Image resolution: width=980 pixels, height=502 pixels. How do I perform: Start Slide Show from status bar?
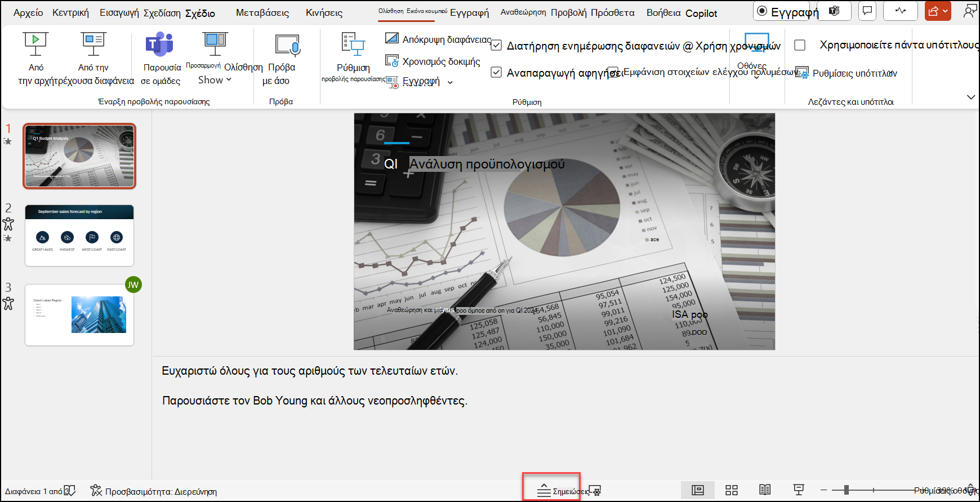[799, 490]
